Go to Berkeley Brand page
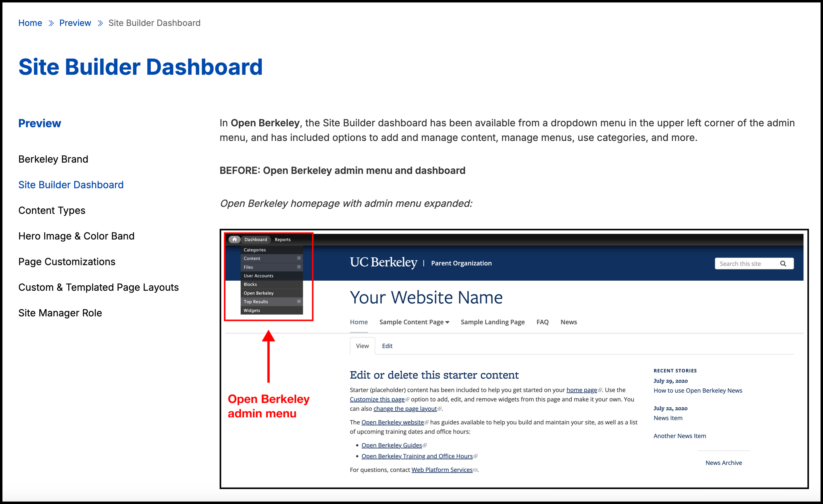The height and width of the screenshot is (504, 823). pyautogui.click(x=53, y=159)
